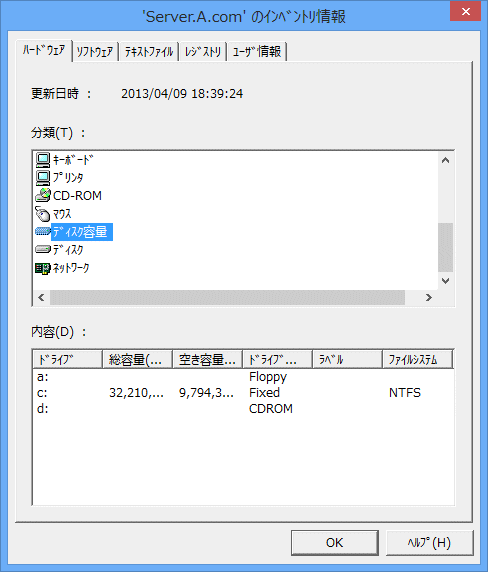Image resolution: width=488 pixels, height=572 pixels.
Task: Click category list horizontal scrollbar thumb
Action: 227,297
